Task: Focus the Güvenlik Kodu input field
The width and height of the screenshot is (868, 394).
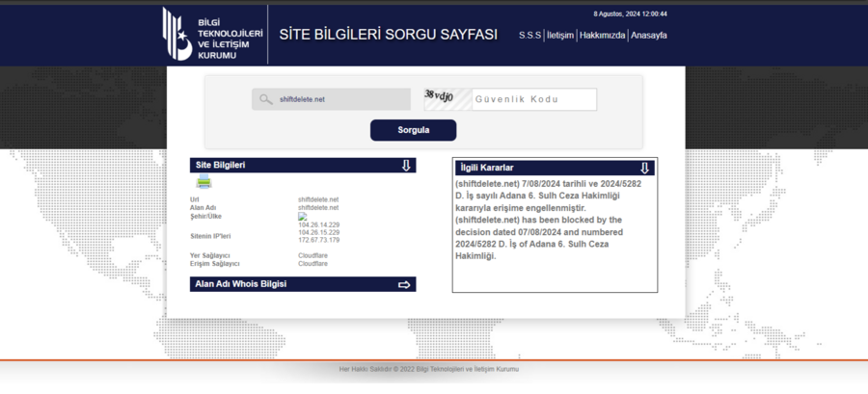Action: (534, 99)
